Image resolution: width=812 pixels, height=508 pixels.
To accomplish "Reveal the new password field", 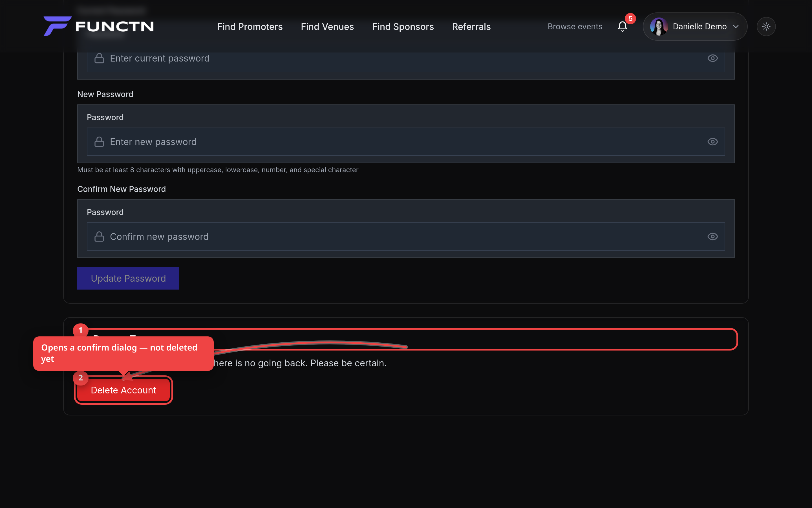I will click(x=713, y=142).
